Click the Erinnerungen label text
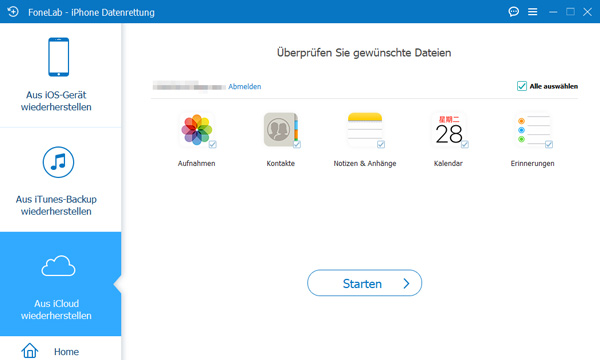600x360 pixels. pos(532,163)
